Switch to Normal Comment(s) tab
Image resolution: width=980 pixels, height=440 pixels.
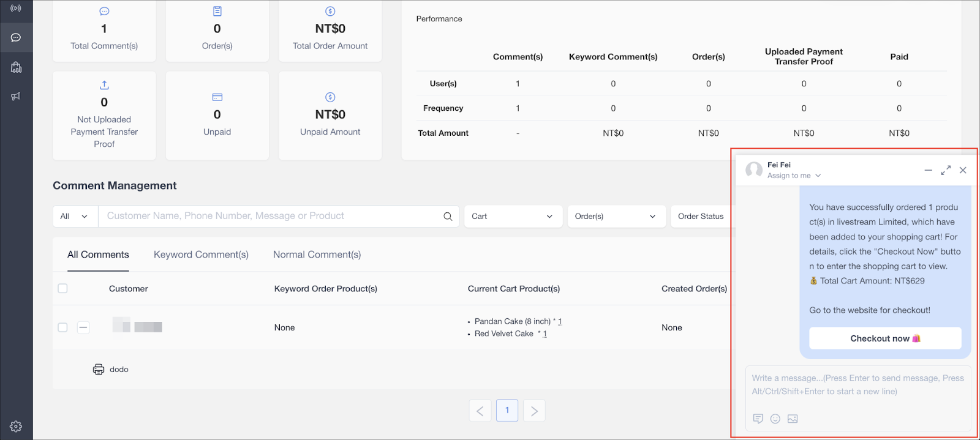tap(317, 255)
